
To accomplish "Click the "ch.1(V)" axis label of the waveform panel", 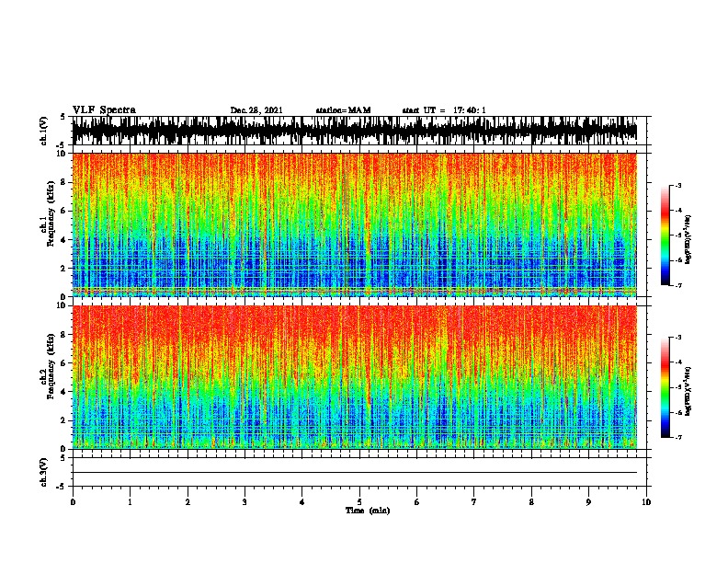I will (44, 131).
